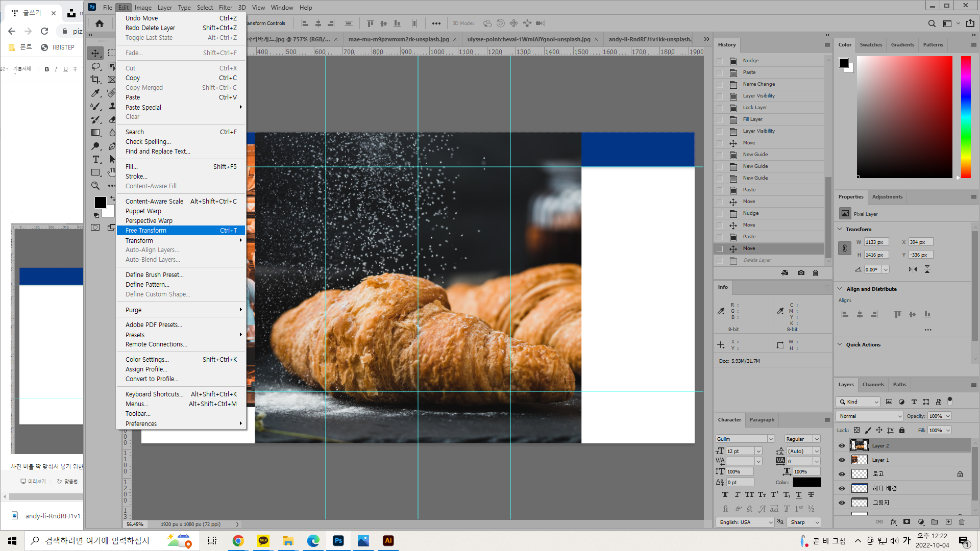Open mae-mu-m9pzwmxm2rk-unsplash.jpg document tab
The width and height of the screenshot is (980, 551).
(x=399, y=39)
